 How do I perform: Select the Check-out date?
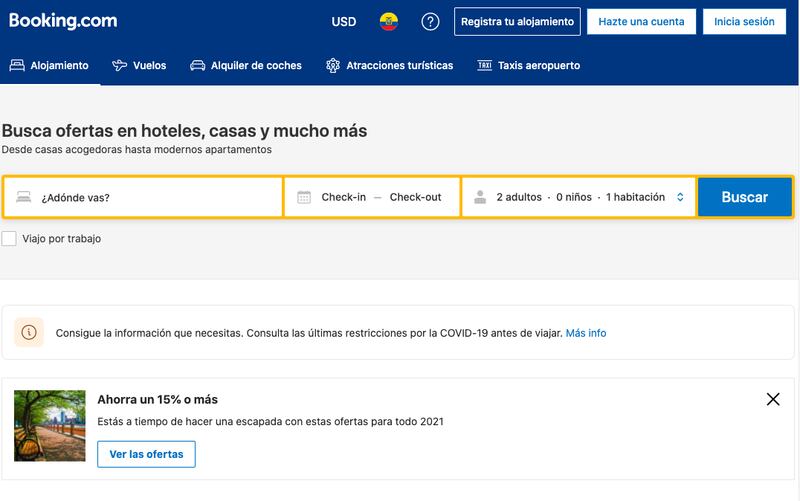coord(415,197)
